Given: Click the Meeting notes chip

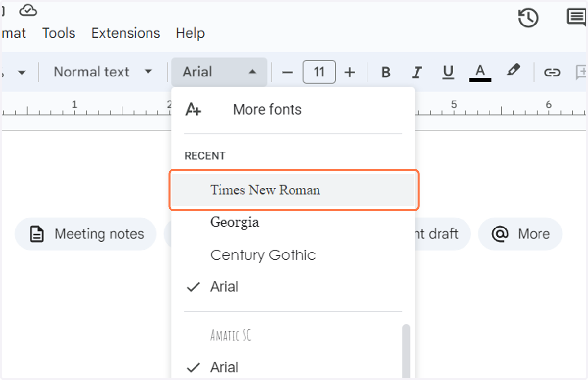Looking at the screenshot, I should point(86,234).
